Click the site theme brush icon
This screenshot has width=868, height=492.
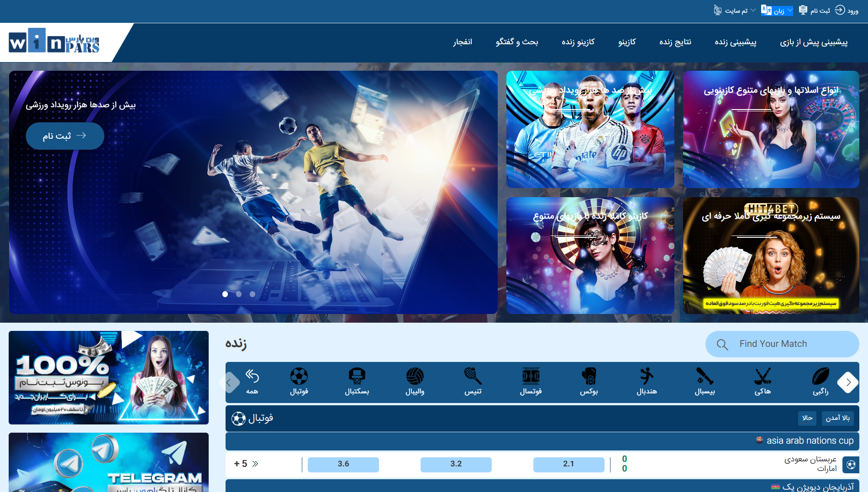[x=718, y=10]
